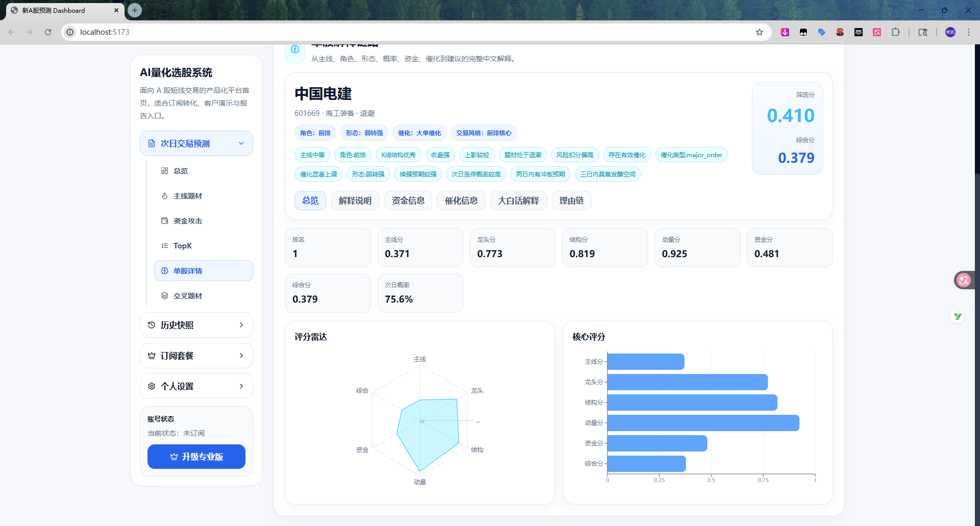Viewport: 980px width, 526px height.
Task: Click the layers icon beside 交叉题材
Action: tap(164, 296)
